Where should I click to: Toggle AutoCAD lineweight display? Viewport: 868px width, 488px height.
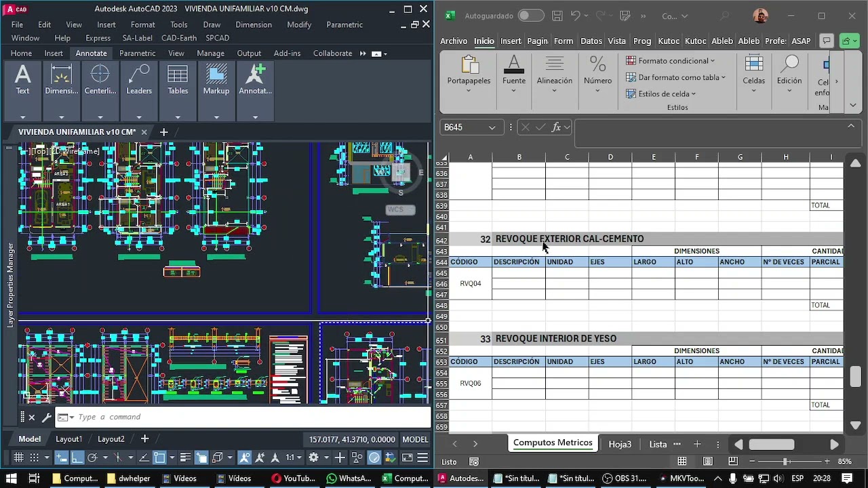tap(185, 458)
